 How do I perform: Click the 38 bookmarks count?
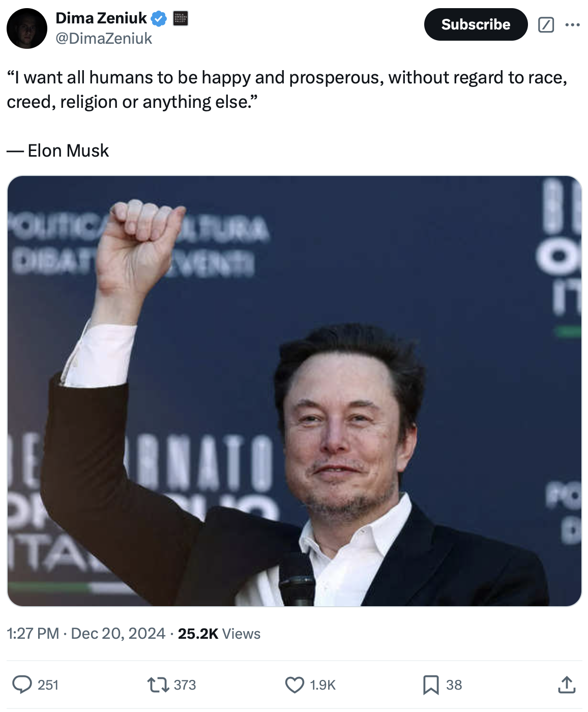454,685
